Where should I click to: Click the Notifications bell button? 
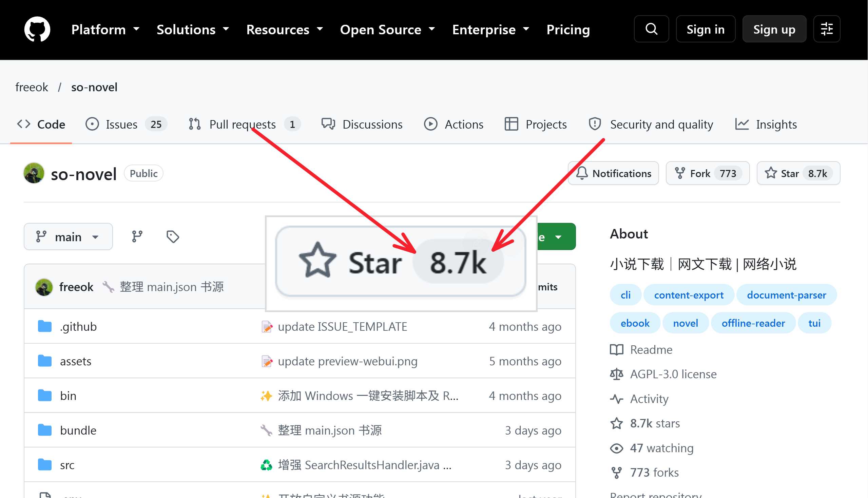click(x=613, y=173)
